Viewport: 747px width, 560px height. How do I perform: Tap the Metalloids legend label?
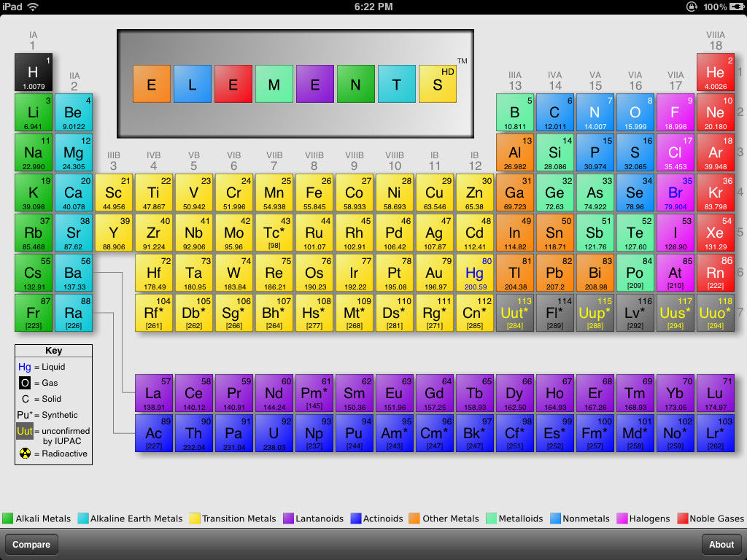coord(521,518)
